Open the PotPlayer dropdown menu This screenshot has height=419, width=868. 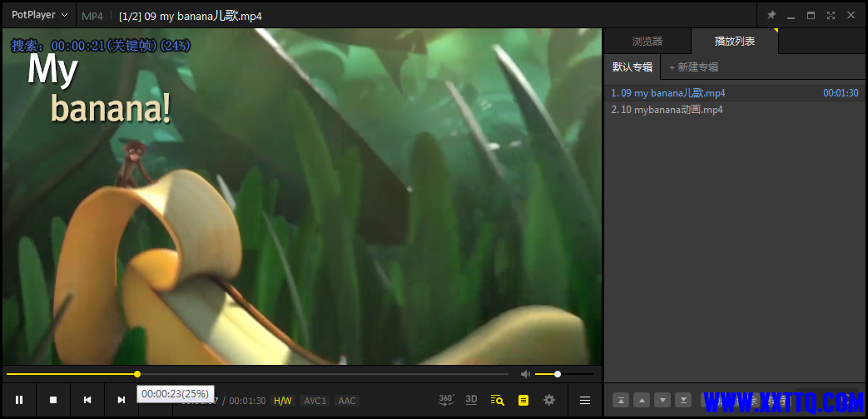[x=39, y=15]
